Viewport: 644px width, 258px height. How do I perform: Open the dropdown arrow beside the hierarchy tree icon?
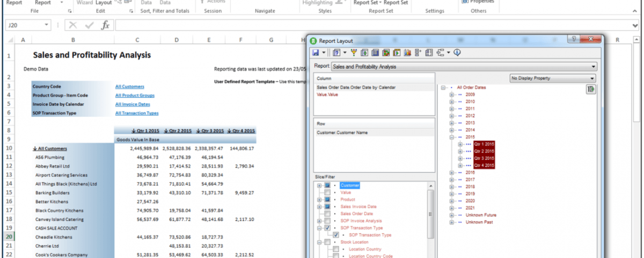(448, 53)
